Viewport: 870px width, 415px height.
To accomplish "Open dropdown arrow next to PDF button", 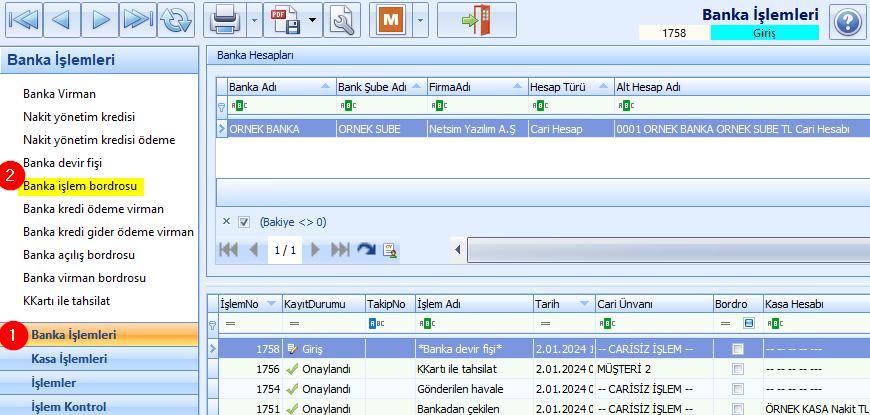I will [x=313, y=19].
